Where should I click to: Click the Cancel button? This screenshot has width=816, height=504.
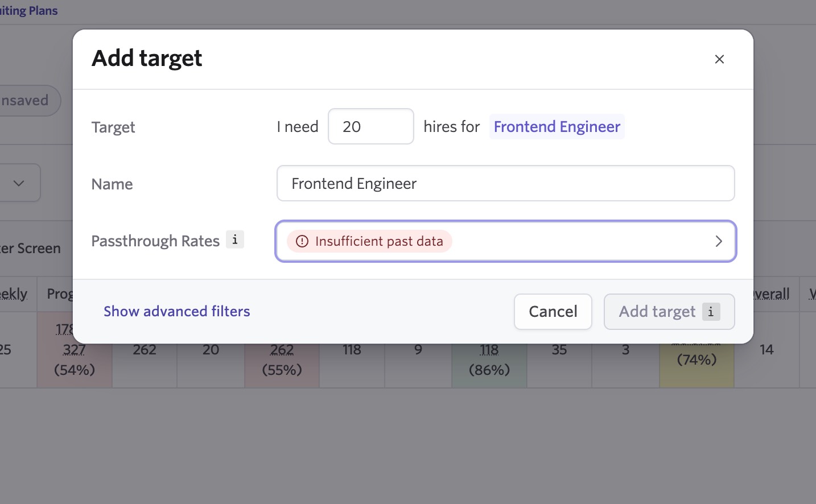click(x=553, y=312)
